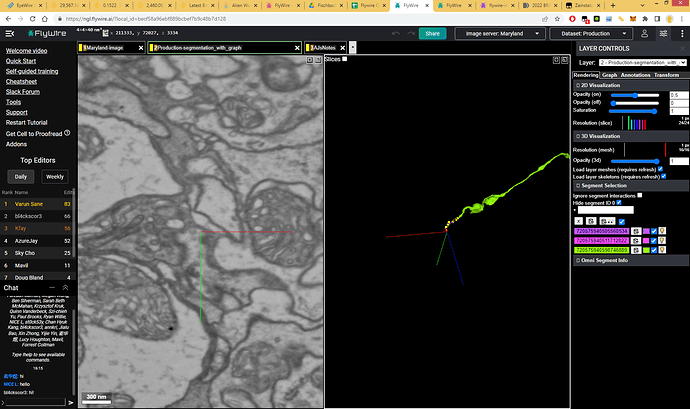Open the Self-guided training link
690x409 pixels.
click(32, 71)
